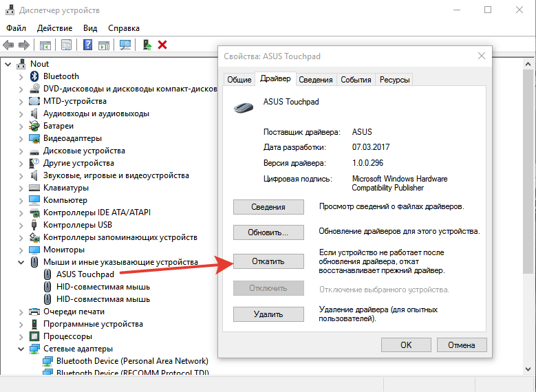The width and height of the screenshot is (536, 392).
Task: Click the computer icon beside Nout
Action: tap(21, 64)
